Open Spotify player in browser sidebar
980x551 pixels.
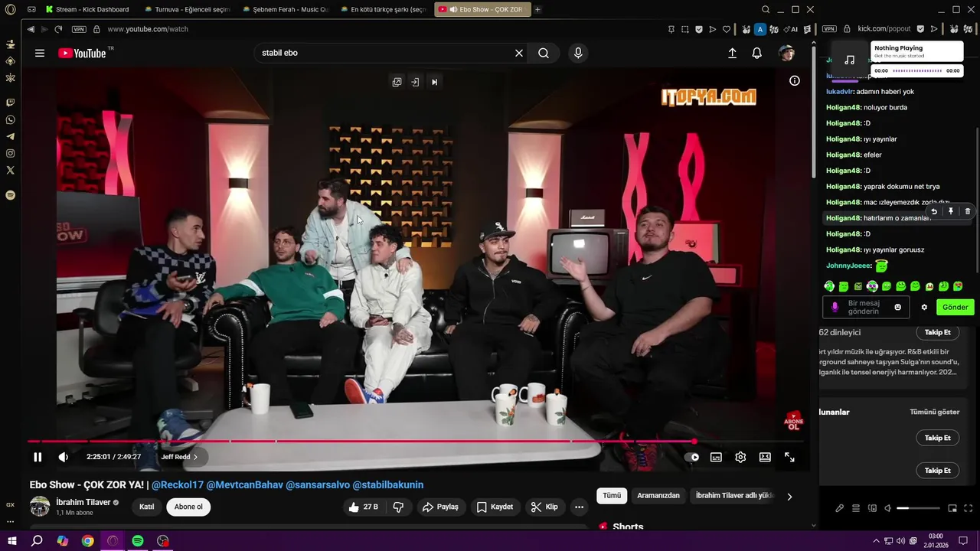tap(10, 195)
